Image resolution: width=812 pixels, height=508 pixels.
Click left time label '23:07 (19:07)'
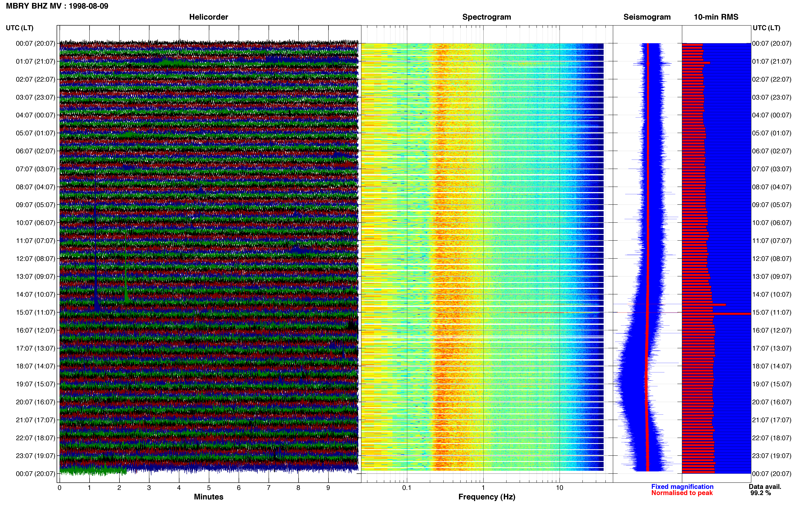pos(35,456)
